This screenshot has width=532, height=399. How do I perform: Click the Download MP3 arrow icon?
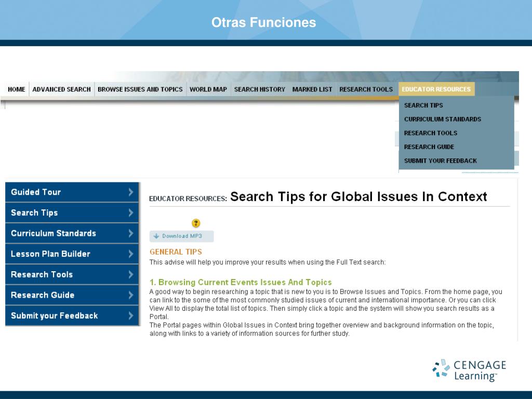(156, 236)
